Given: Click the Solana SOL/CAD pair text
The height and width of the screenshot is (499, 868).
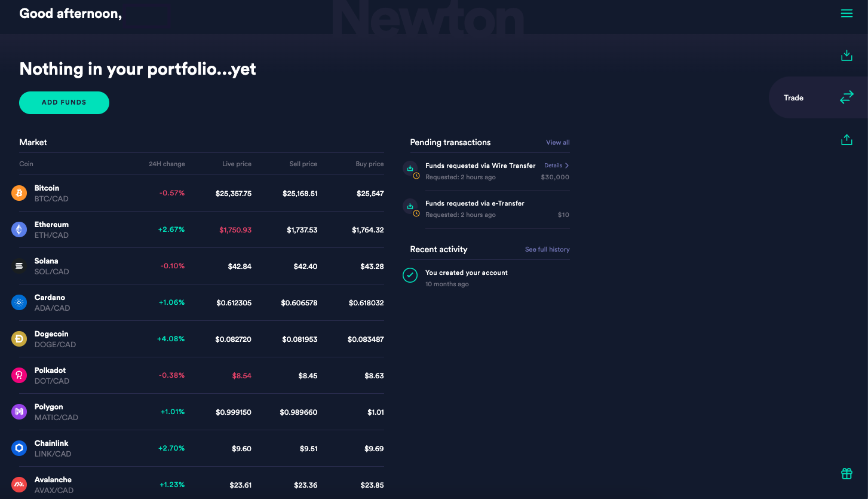Looking at the screenshot, I should (52, 271).
